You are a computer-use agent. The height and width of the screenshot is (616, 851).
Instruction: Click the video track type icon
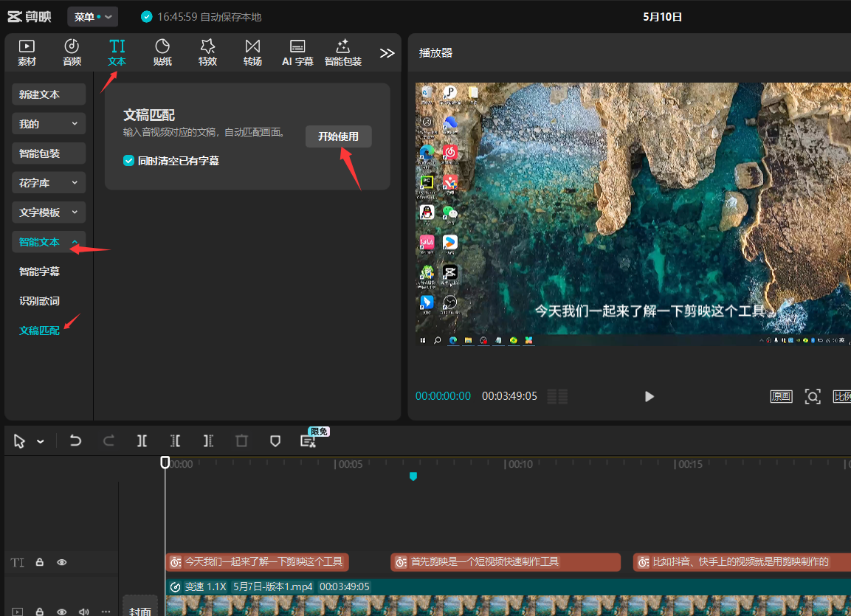[18, 612]
